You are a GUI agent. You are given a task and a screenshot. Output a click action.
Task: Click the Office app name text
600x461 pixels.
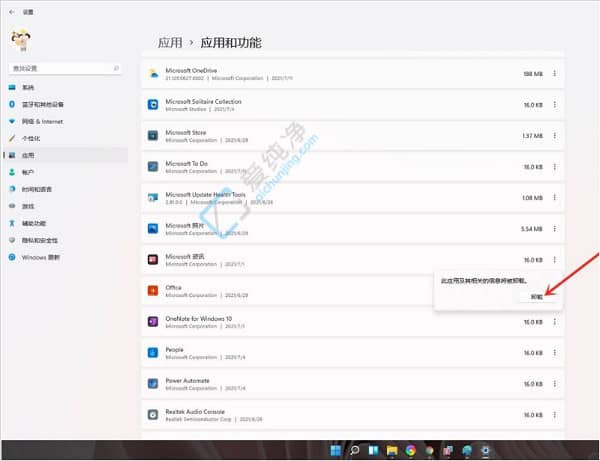[x=173, y=287]
